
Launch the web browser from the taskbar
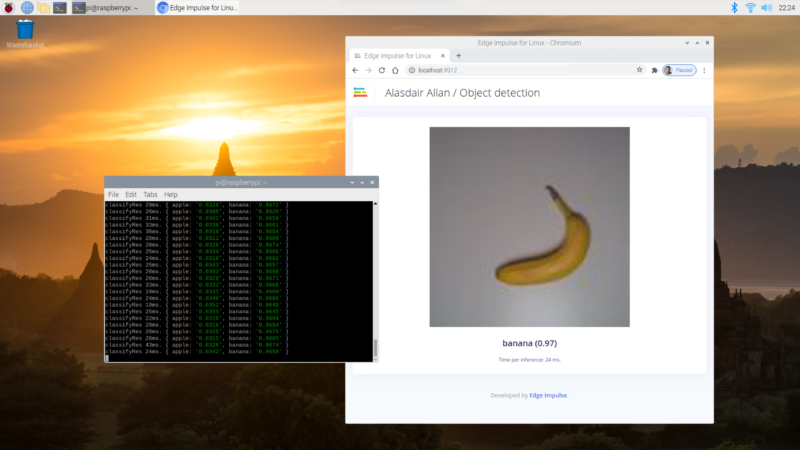tap(27, 8)
